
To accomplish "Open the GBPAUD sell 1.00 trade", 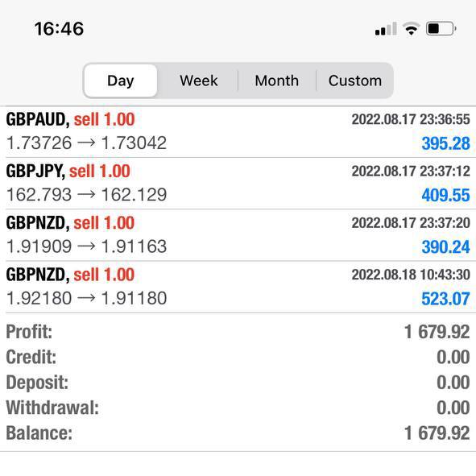I will pos(238,132).
